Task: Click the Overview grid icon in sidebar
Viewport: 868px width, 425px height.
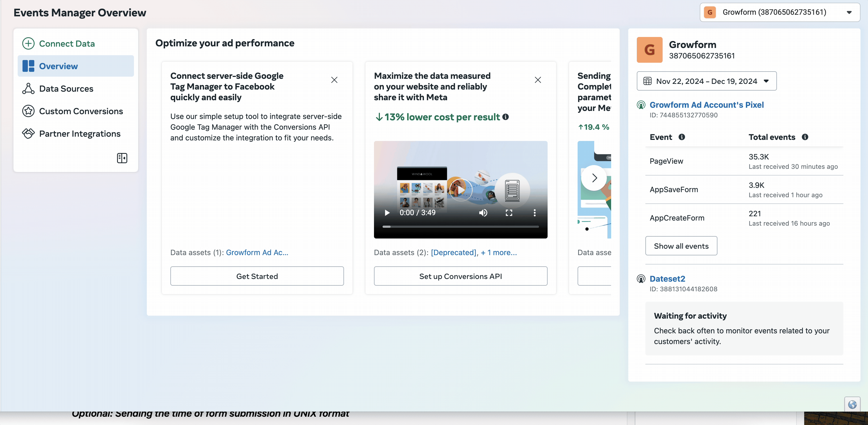Action: tap(28, 66)
